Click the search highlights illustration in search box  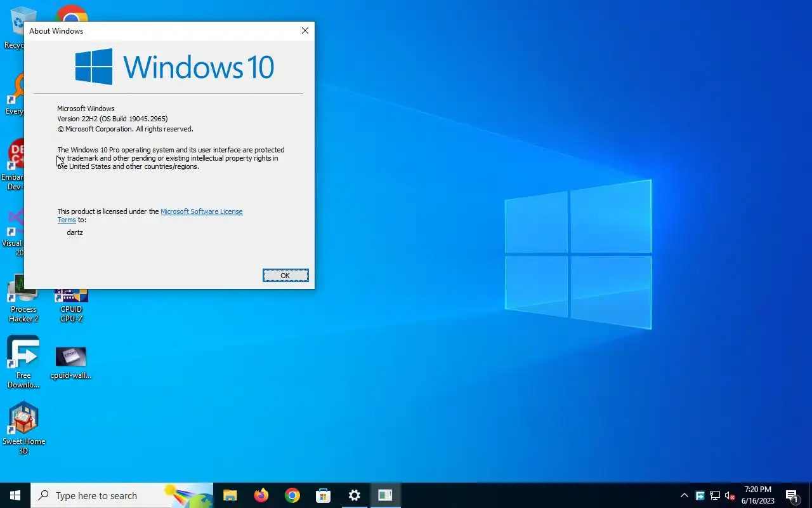click(x=188, y=495)
